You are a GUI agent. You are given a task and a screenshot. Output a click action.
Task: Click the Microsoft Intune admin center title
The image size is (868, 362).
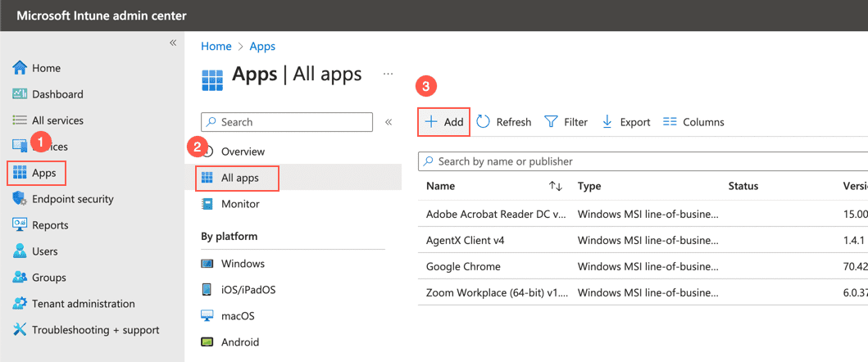click(x=102, y=16)
